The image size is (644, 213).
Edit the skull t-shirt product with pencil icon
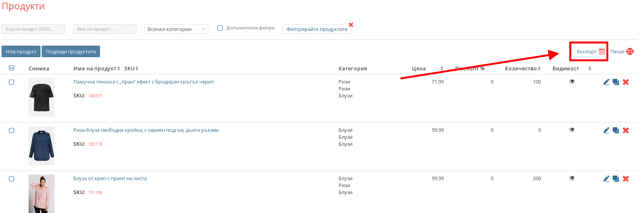tap(606, 82)
